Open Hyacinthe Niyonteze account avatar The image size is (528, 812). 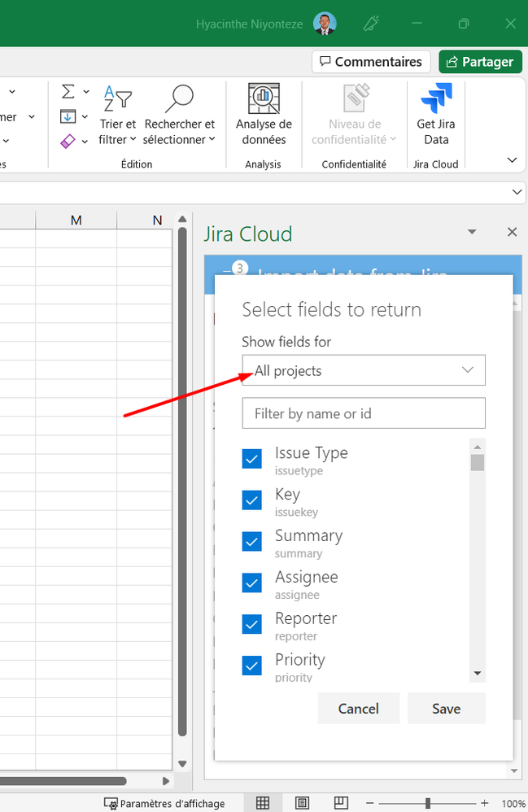[x=325, y=24]
